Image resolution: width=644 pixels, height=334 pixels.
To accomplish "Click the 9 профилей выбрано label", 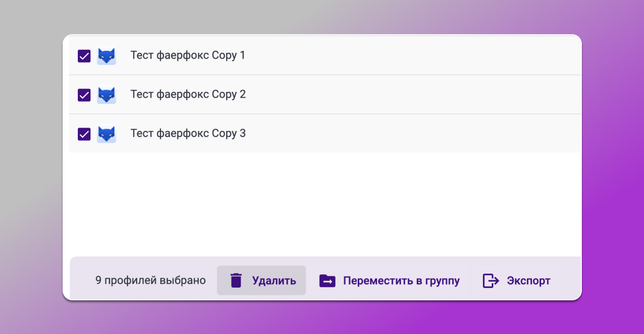I will [150, 280].
